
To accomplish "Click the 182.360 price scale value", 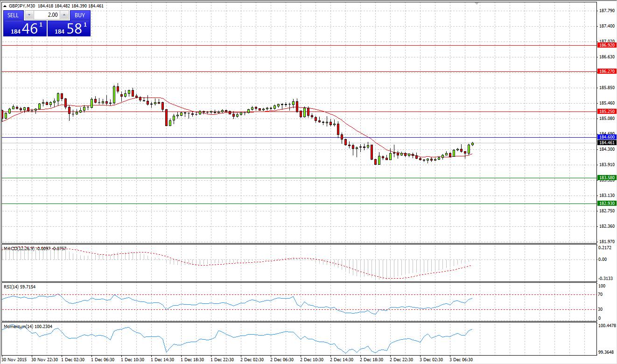I will (607, 226).
